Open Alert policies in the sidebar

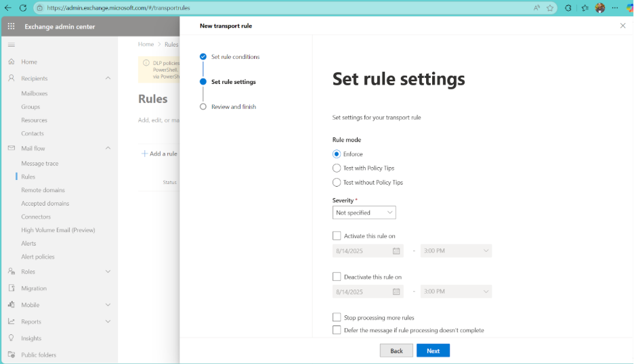(x=38, y=256)
